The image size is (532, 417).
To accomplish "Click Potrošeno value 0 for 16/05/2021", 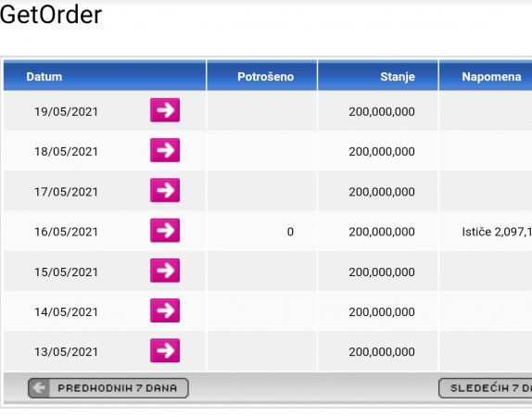I will coord(290,232).
